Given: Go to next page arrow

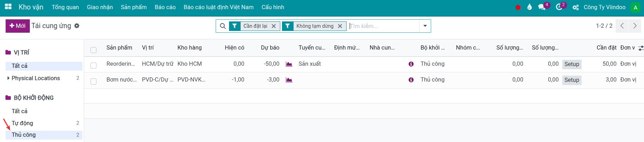Looking at the screenshot, I should coord(635,26).
